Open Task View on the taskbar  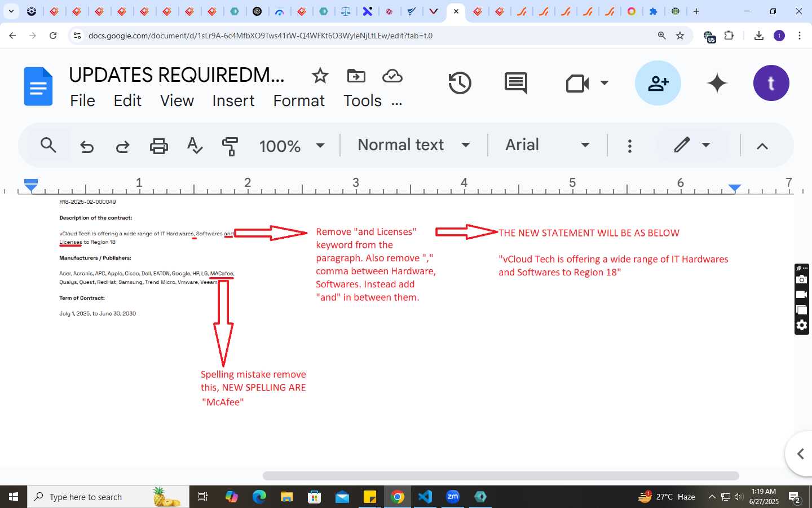click(203, 497)
